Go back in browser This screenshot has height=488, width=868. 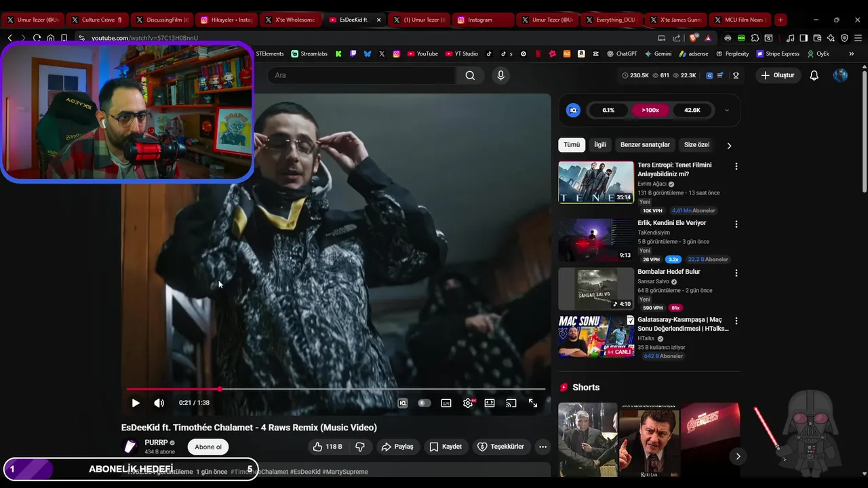point(9,38)
